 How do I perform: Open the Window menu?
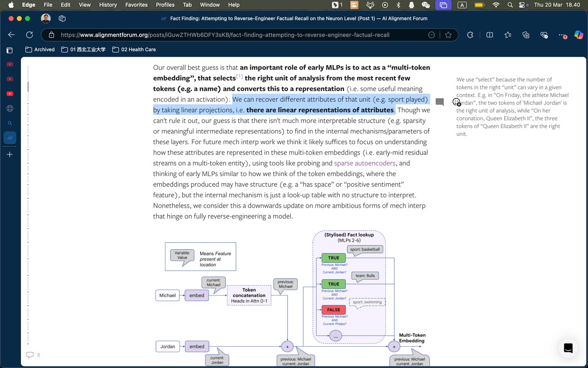210,5
